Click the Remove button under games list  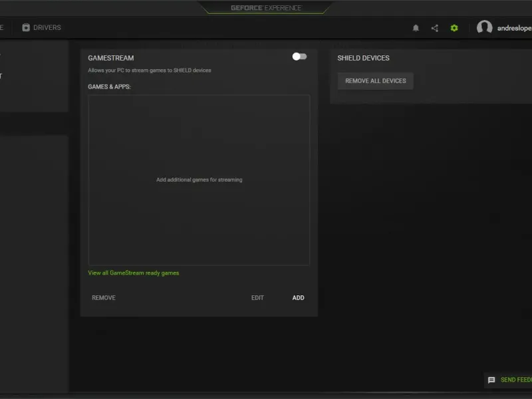point(104,297)
